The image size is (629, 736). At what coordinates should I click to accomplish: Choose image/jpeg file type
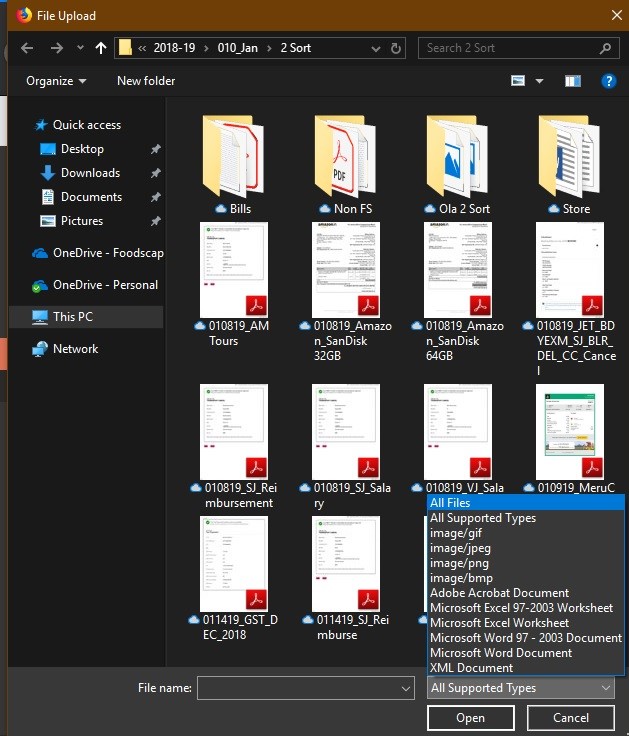pos(525,548)
